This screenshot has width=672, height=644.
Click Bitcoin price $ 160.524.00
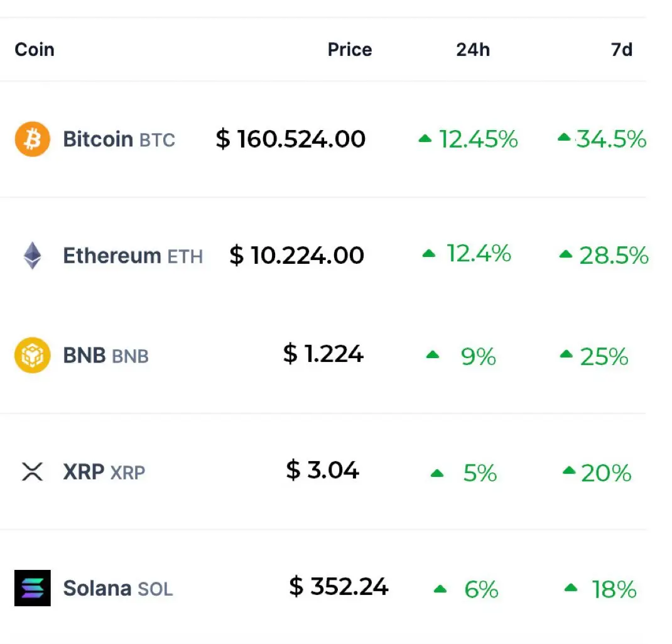point(290,139)
